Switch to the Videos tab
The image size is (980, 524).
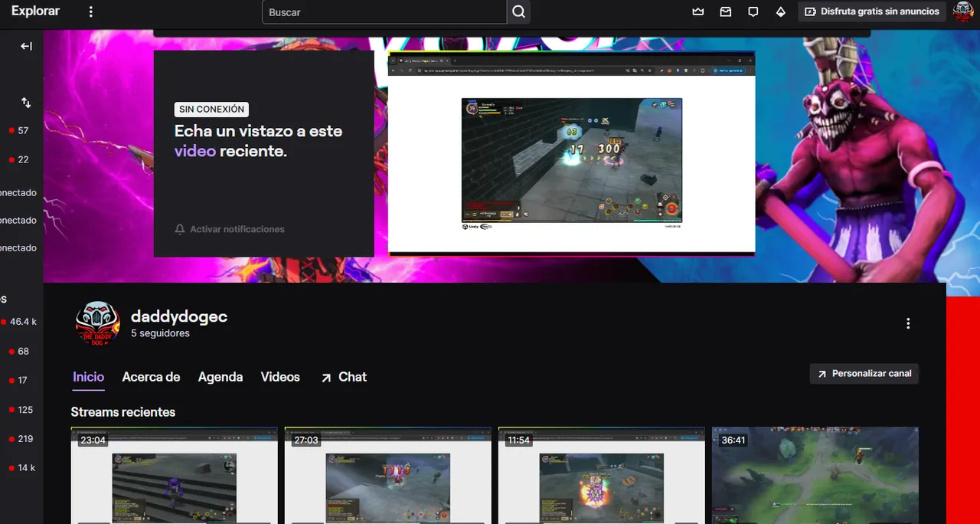tap(280, 377)
